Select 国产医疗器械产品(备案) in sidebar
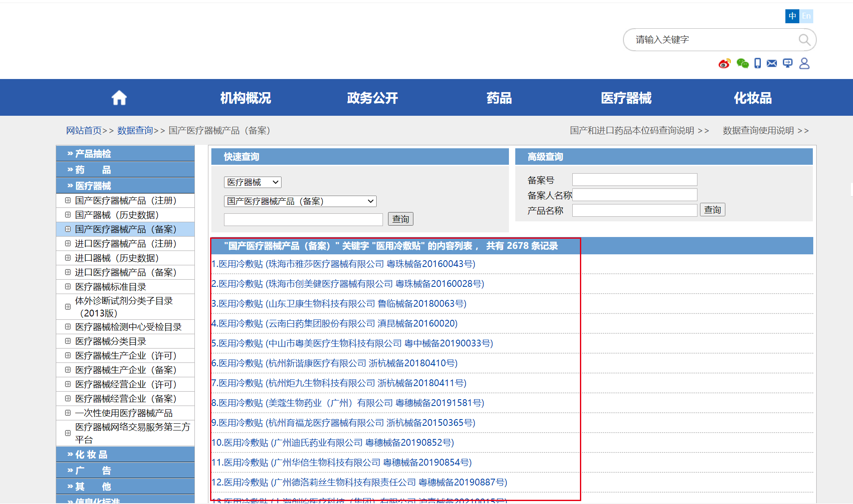Image resolution: width=853 pixels, height=504 pixels. point(126,229)
